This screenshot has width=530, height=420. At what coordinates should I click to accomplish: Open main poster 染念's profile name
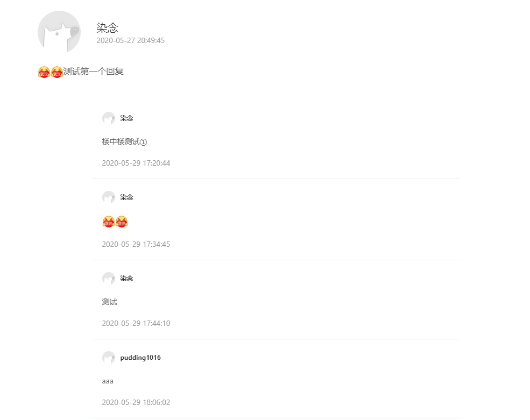(x=107, y=28)
